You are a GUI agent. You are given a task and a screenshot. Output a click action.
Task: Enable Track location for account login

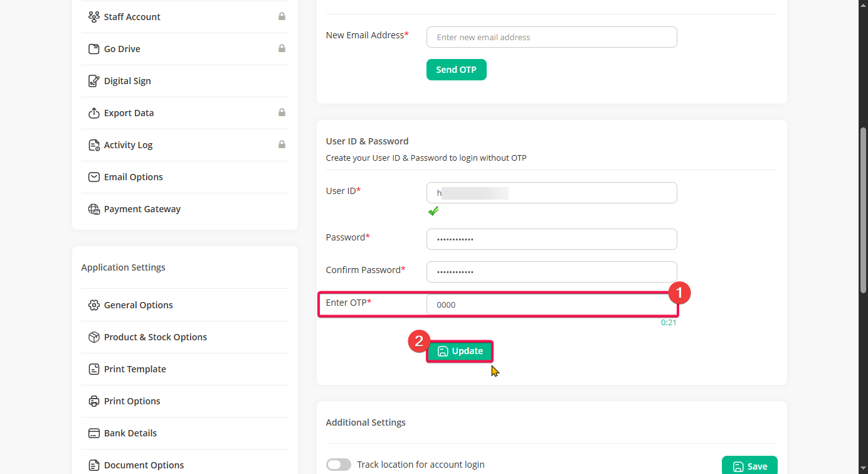(339, 465)
